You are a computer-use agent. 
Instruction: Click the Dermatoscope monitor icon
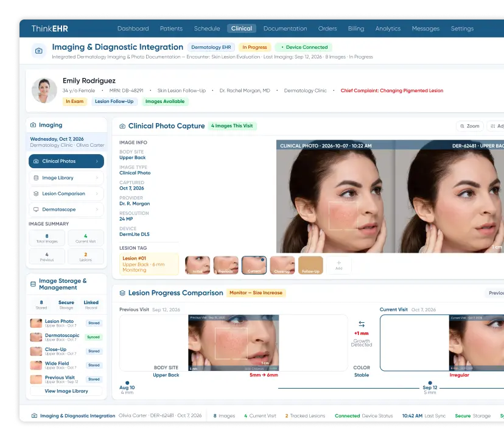[36, 210]
